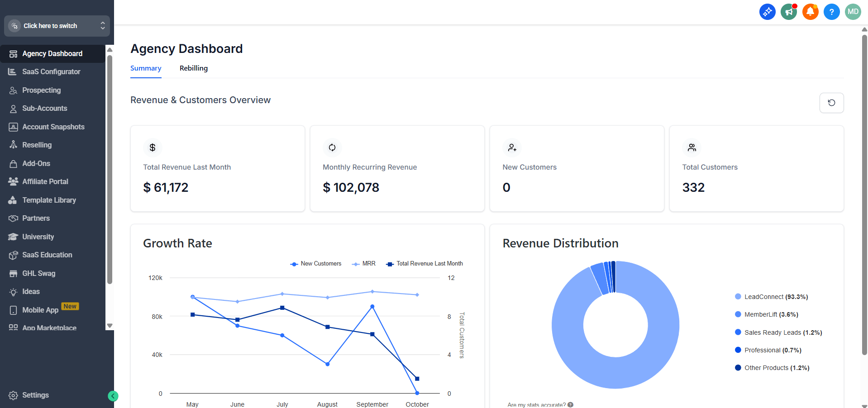868x408 pixels.
Task: Click the LeadConnect donut chart segment
Action: click(x=615, y=373)
